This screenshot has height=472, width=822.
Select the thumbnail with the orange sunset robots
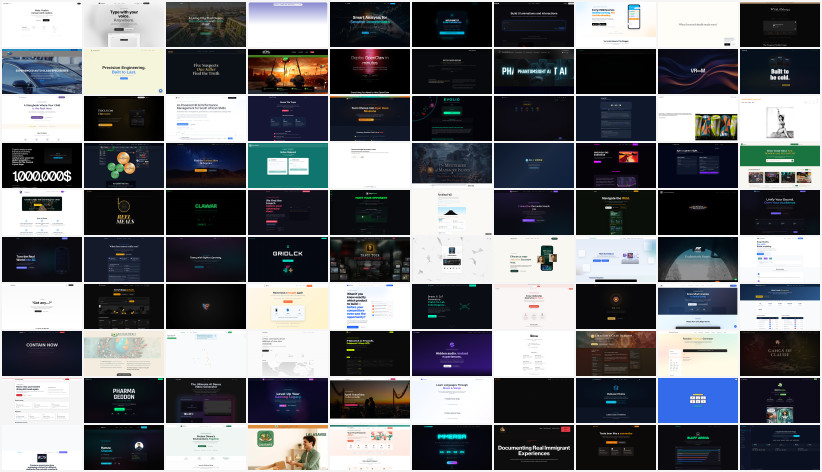point(288,71)
